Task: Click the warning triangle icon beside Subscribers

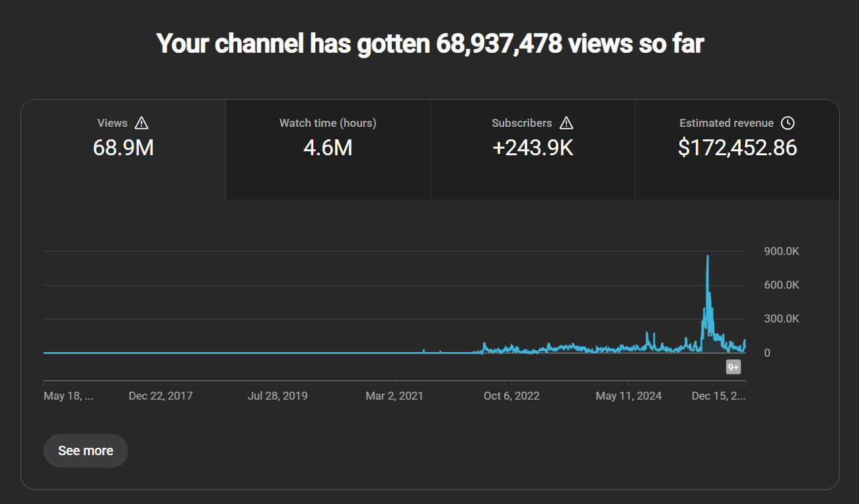Action: (x=566, y=123)
